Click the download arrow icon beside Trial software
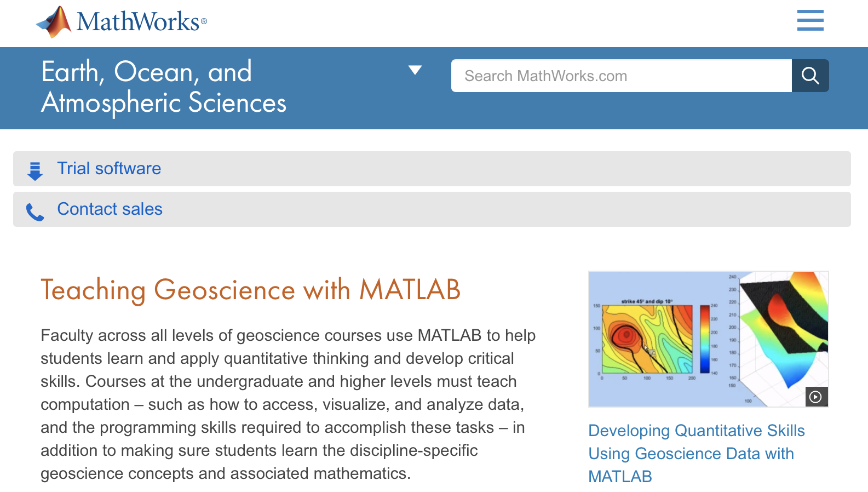Viewport: 868px width, 492px height. pyautogui.click(x=35, y=171)
